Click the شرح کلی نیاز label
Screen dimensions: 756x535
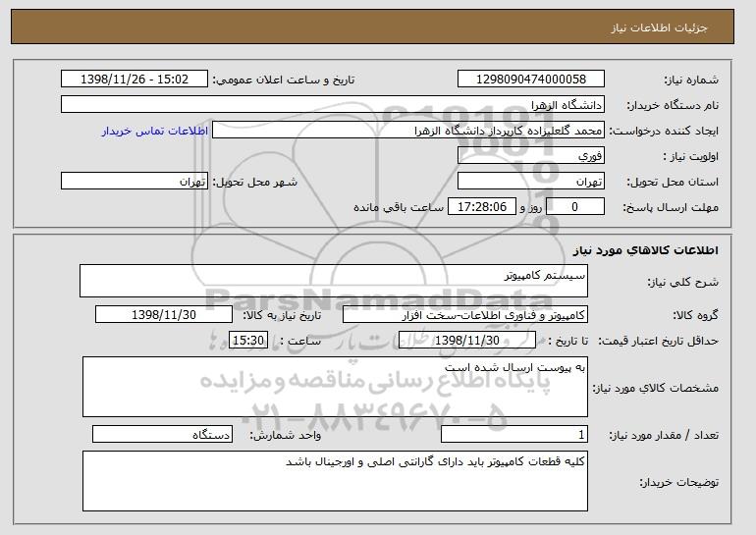[x=682, y=282]
